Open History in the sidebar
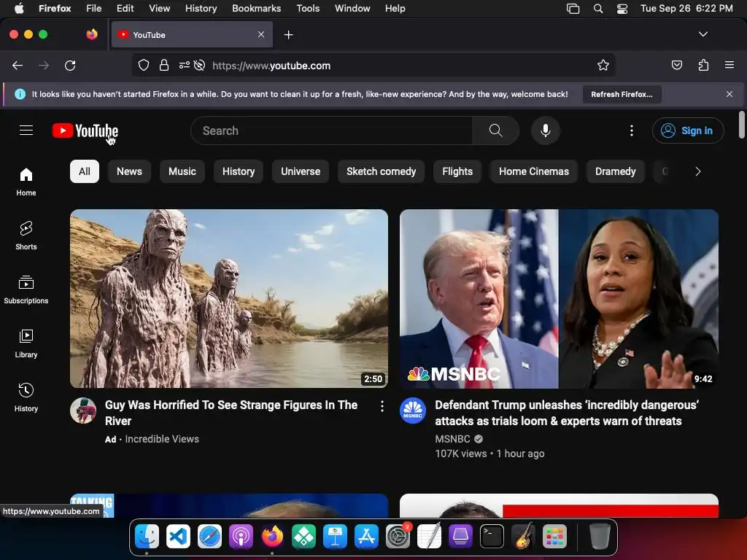The width and height of the screenshot is (747, 560). [26, 397]
